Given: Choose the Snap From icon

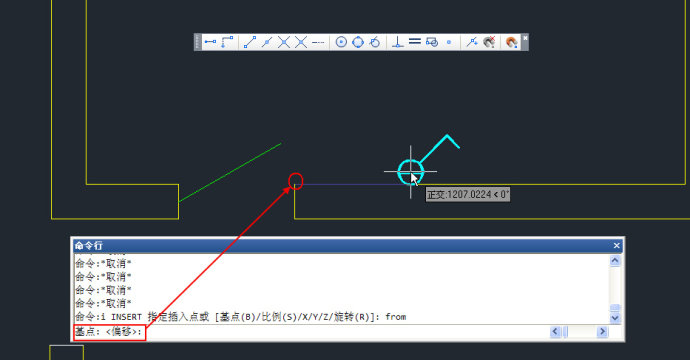Looking at the screenshot, I should point(227,42).
